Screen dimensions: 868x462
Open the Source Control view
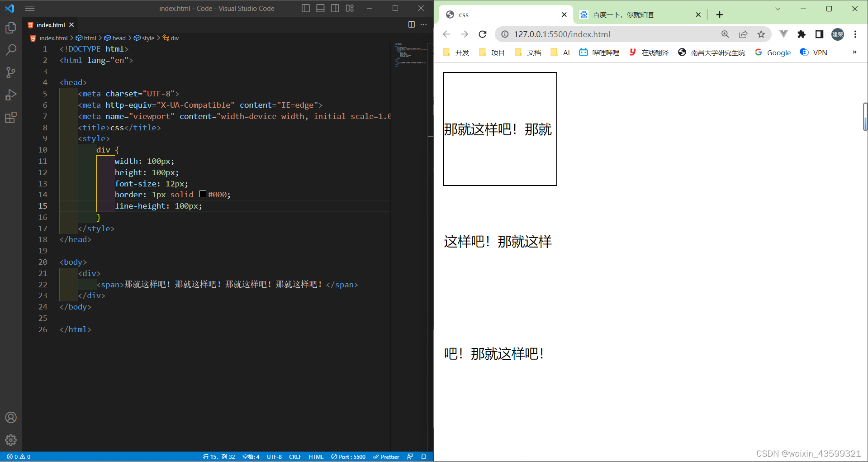(x=11, y=72)
